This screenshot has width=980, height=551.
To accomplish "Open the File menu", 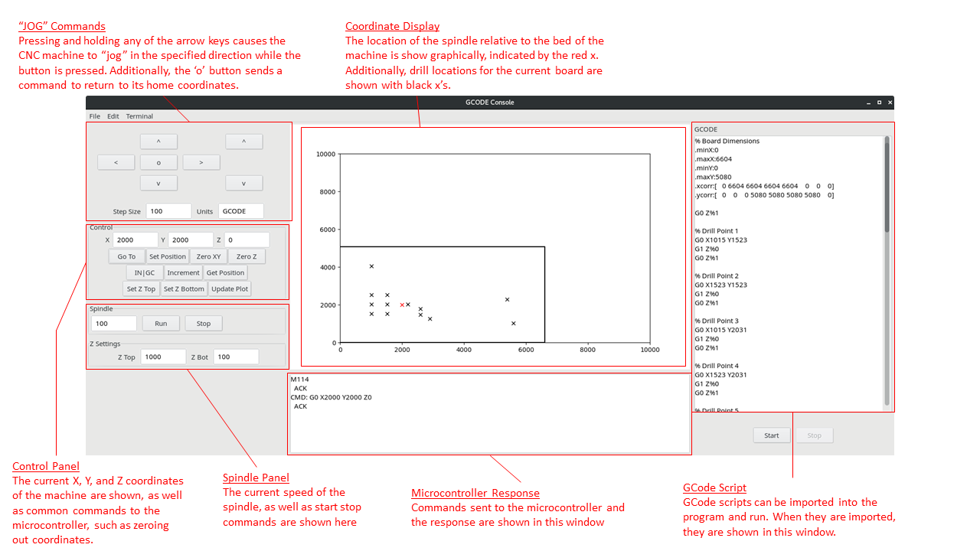I will click(x=95, y=116).
